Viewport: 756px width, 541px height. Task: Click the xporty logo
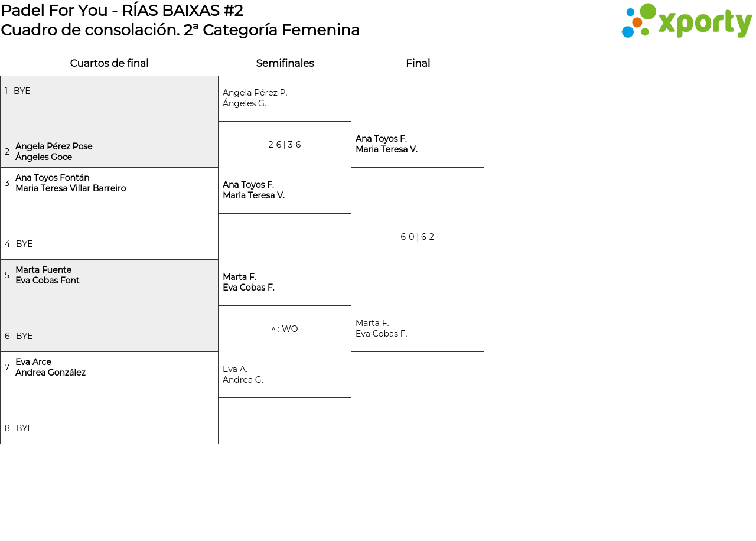coord(686,21)
